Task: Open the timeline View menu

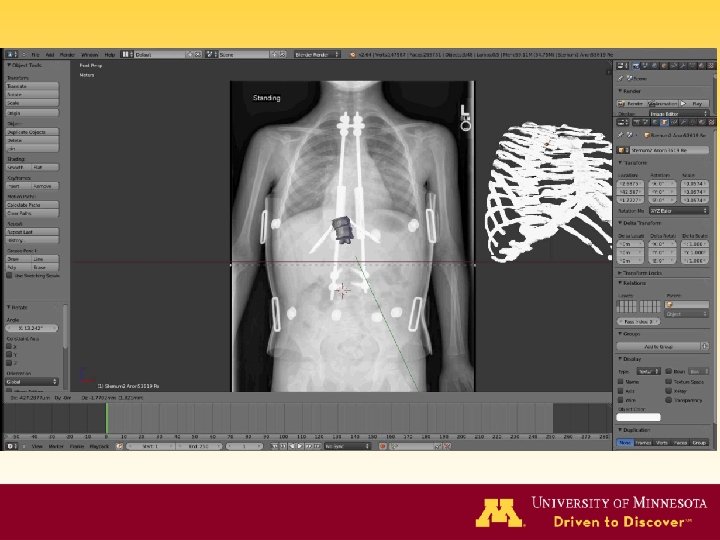Action: (x=37, y=446)
